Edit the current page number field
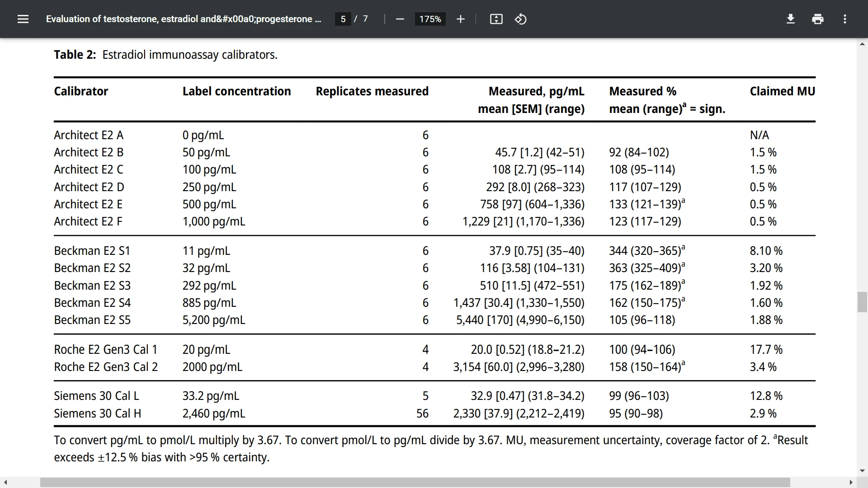868x488 pixels. 343,19
